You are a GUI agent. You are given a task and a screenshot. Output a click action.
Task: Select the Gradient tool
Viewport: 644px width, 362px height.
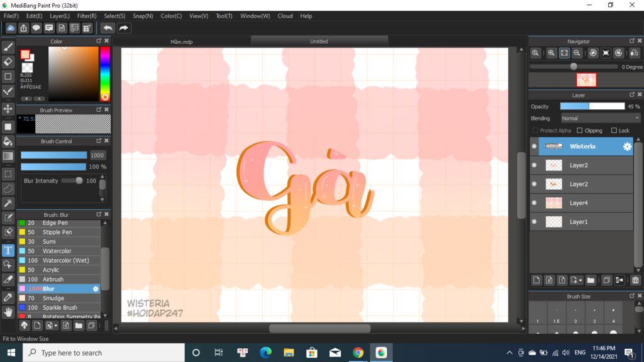coord(8,156)
